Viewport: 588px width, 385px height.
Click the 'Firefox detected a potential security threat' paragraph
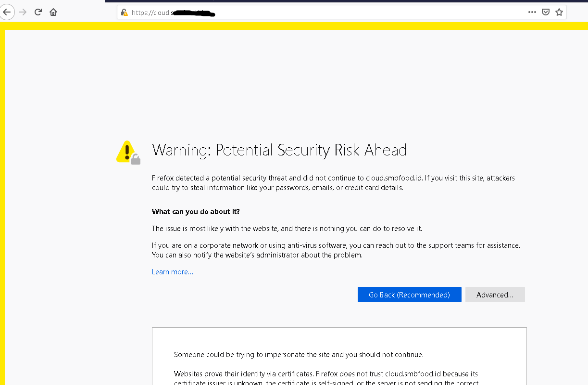click(333, 183)
